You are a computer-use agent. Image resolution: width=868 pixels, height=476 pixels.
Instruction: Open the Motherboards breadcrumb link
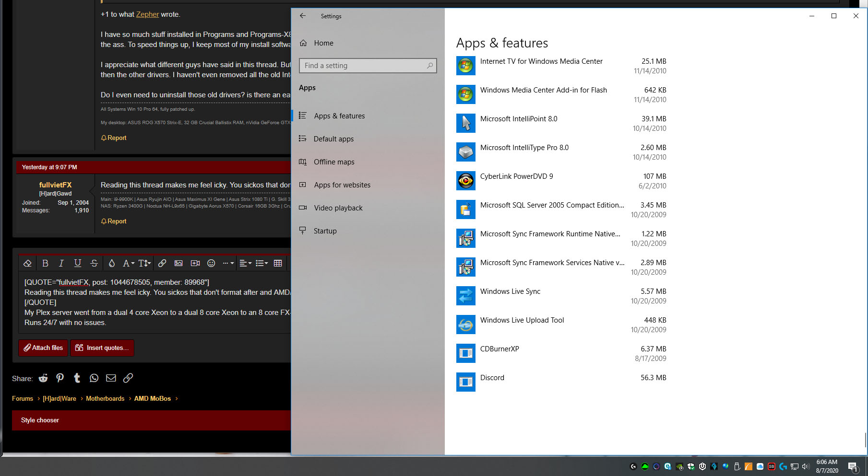tap(105, 399)
